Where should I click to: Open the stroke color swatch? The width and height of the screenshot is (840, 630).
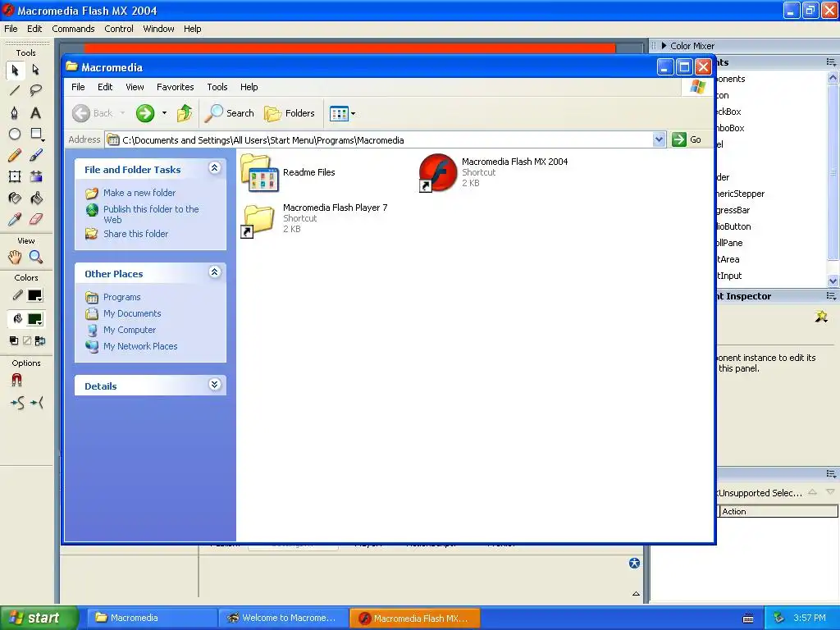tap(35, 295)
